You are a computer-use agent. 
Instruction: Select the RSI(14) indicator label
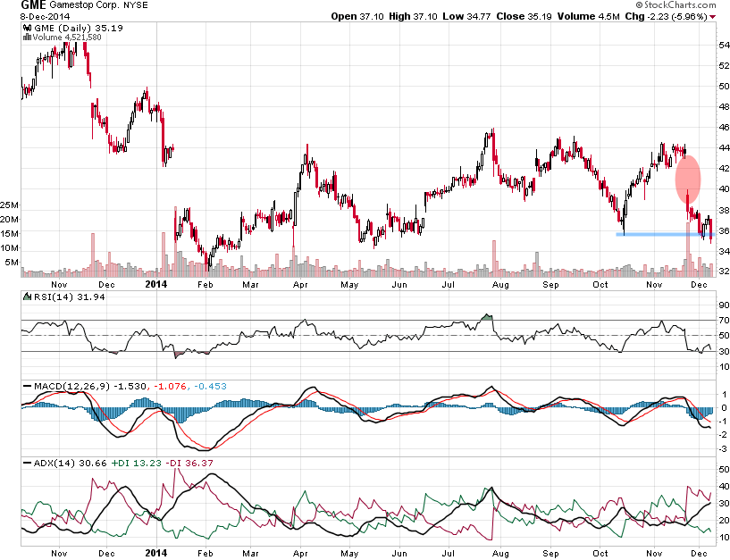[x=41, y=297]
